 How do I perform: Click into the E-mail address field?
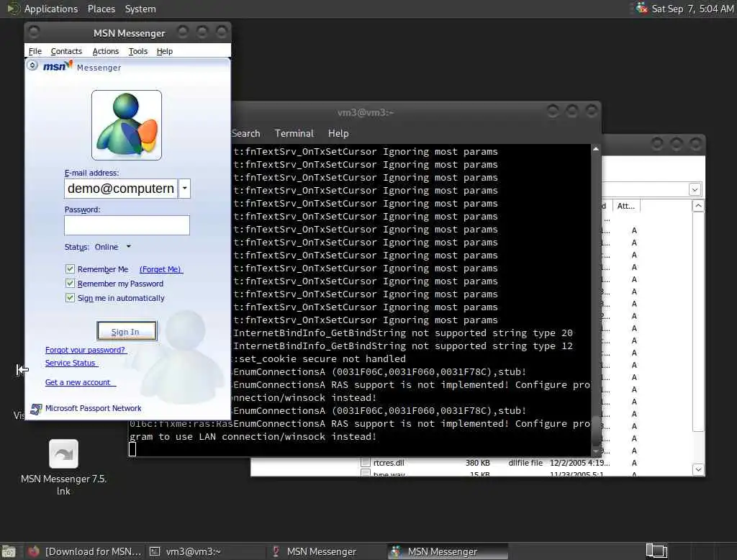coord(121,189)
